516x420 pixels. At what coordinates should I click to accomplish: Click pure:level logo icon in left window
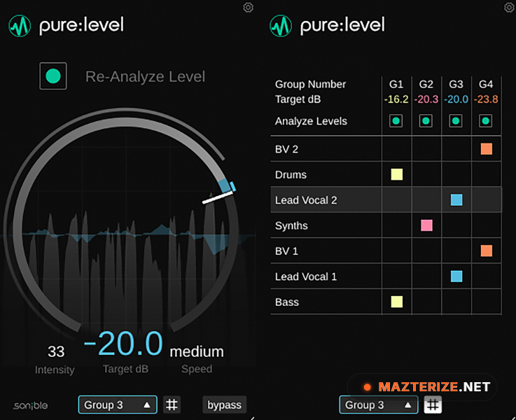pos(20,26)
